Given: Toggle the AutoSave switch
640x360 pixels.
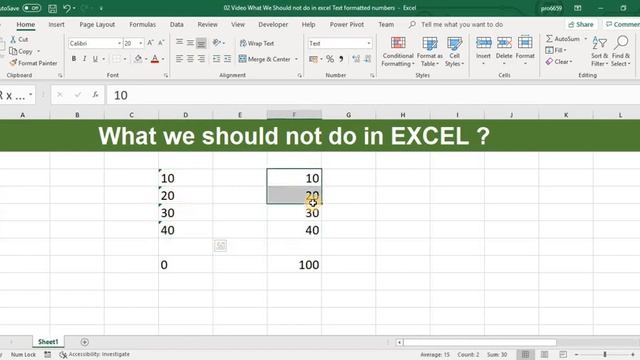Looking at the screenshot, I should coord(31,8).
